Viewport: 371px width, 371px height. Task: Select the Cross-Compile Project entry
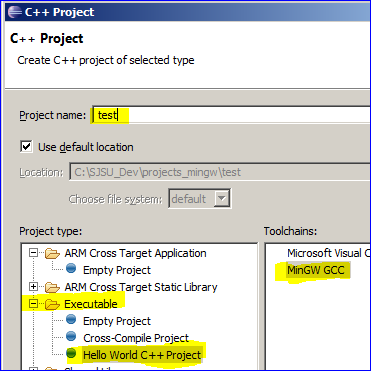click(x=136, y=338)
